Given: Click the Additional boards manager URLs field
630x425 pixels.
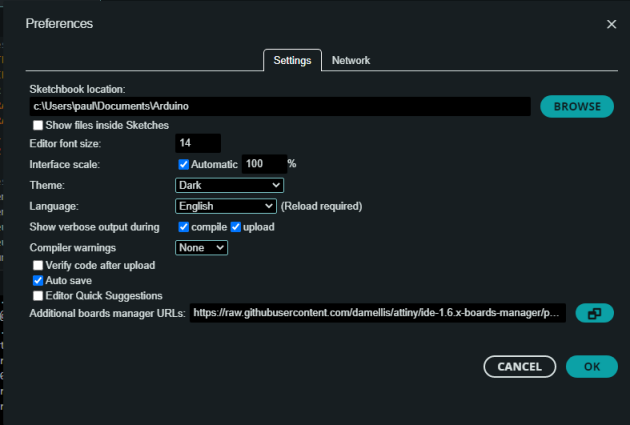Looking at the screenshot, I should [378, 314].
